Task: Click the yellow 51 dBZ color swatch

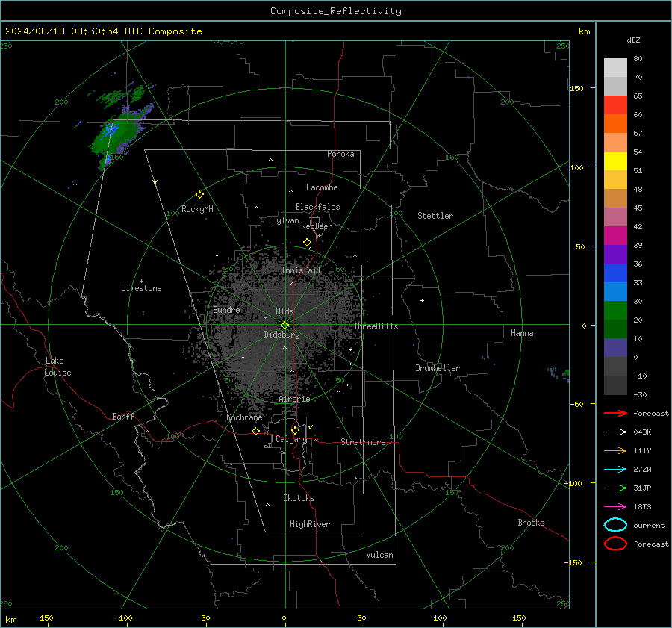Action: coord(615,161)
